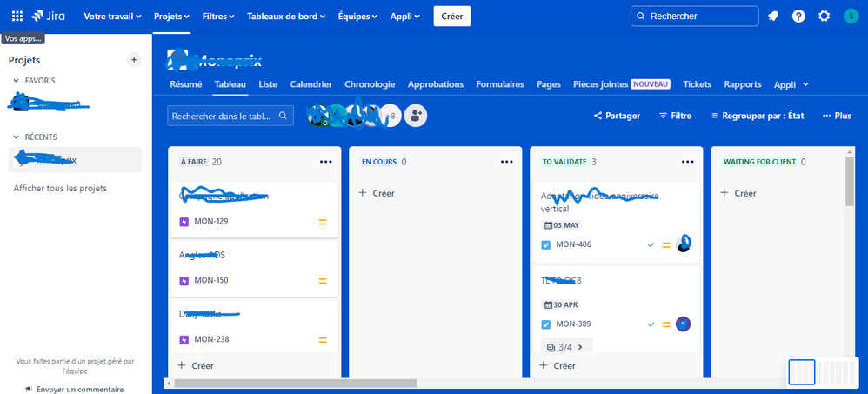Open the user profile avatar S
Image resolution: width=868 pixels, height=394 pixels.
(851, 16)
